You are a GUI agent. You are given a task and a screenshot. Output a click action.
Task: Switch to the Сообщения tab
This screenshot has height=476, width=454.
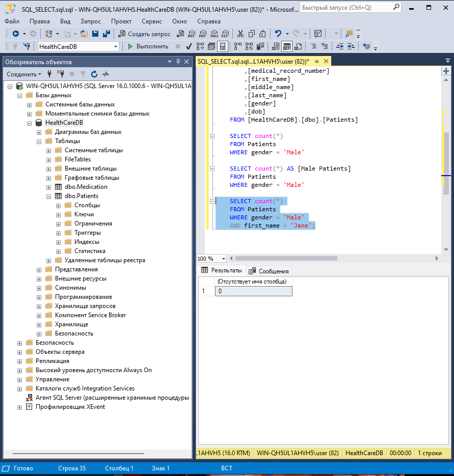tap(269, 271)
